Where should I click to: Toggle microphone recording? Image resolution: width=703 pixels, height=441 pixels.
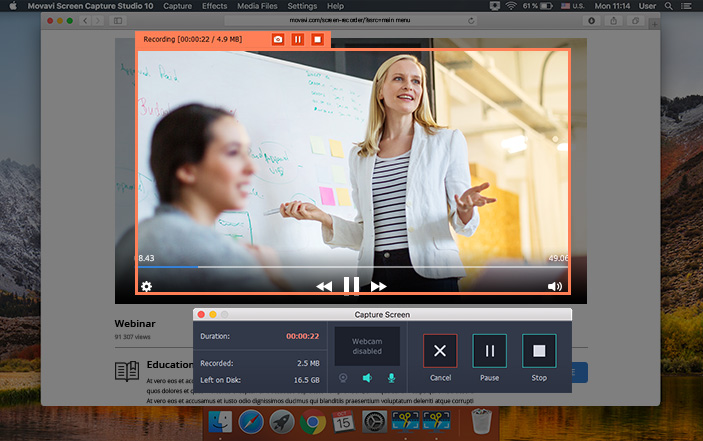point(391,378)
